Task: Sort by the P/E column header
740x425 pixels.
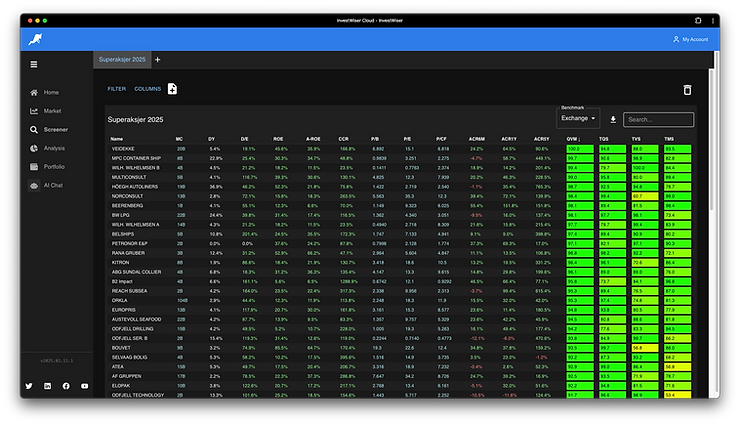Action: tap(407, 139)
